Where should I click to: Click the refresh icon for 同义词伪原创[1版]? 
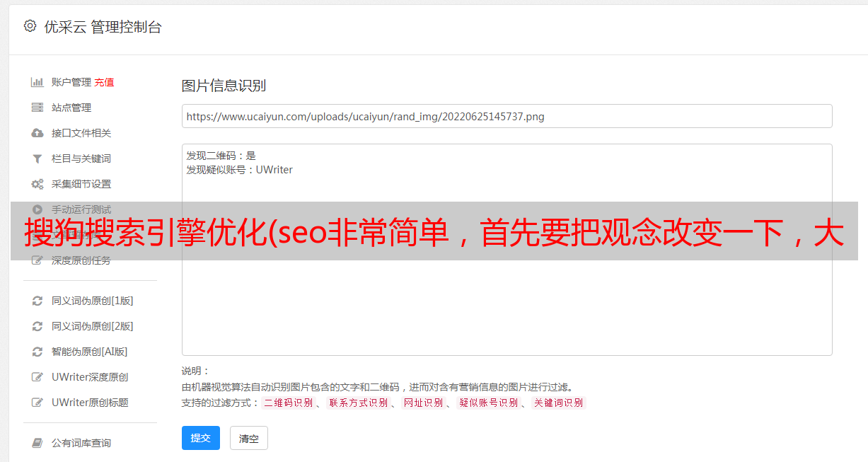pos(37,301)
